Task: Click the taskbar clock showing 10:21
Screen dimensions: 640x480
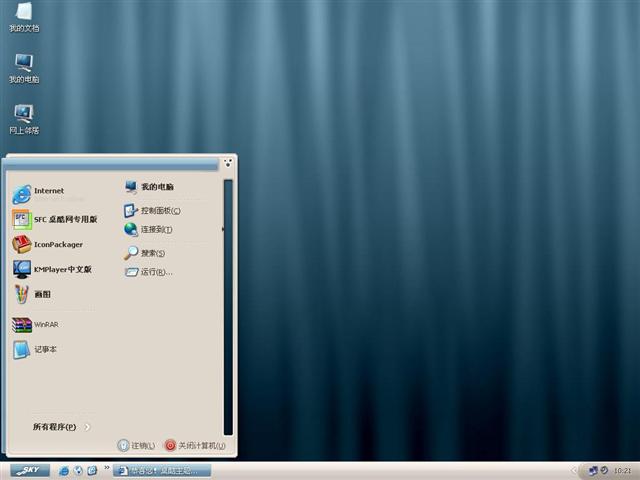Action: (x=622, y=471)
